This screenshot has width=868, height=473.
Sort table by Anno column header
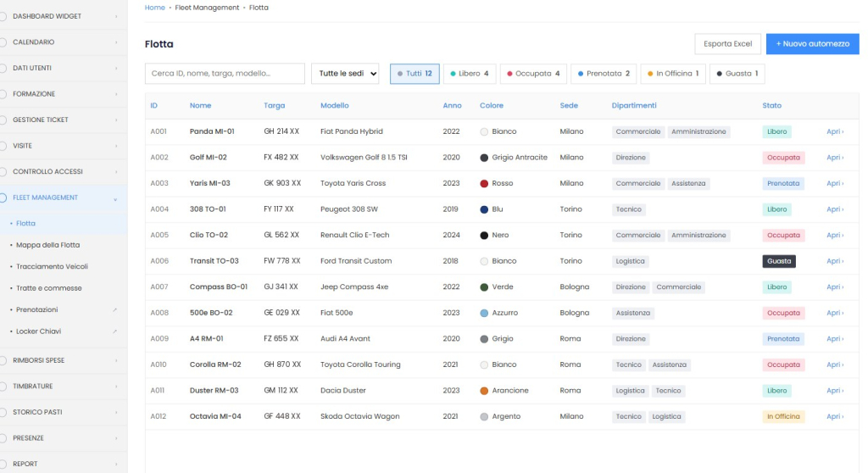pos(452,106)
